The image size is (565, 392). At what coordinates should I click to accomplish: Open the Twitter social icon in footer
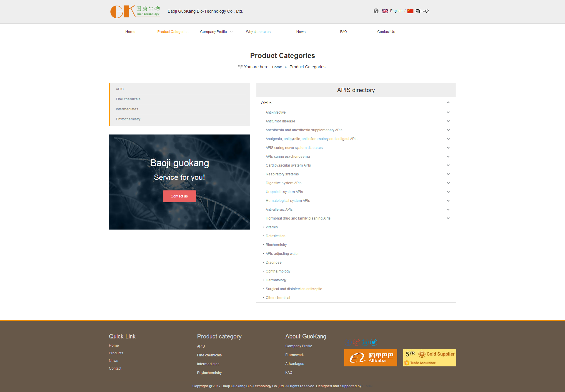374,342
